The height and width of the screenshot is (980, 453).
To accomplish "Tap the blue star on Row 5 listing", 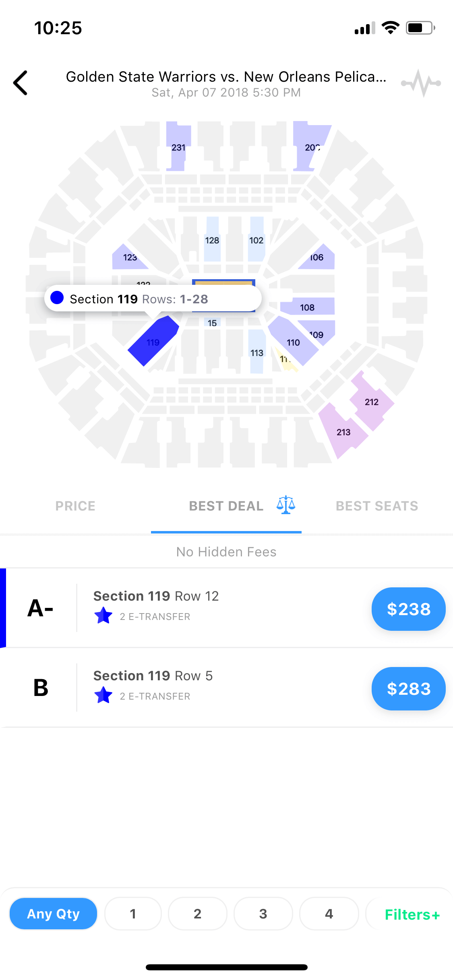I will [103, 695].
